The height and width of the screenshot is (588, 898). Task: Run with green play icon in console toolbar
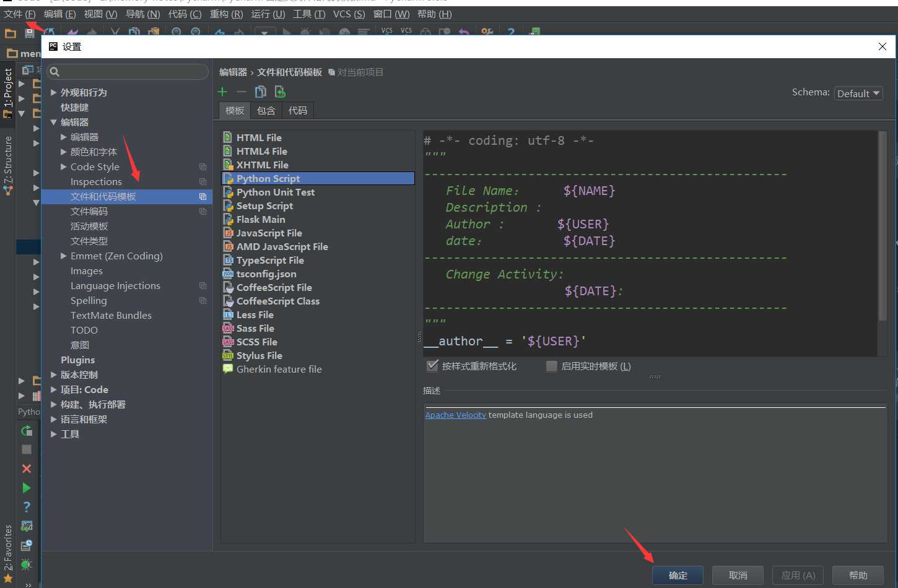[x=27, y=488]
